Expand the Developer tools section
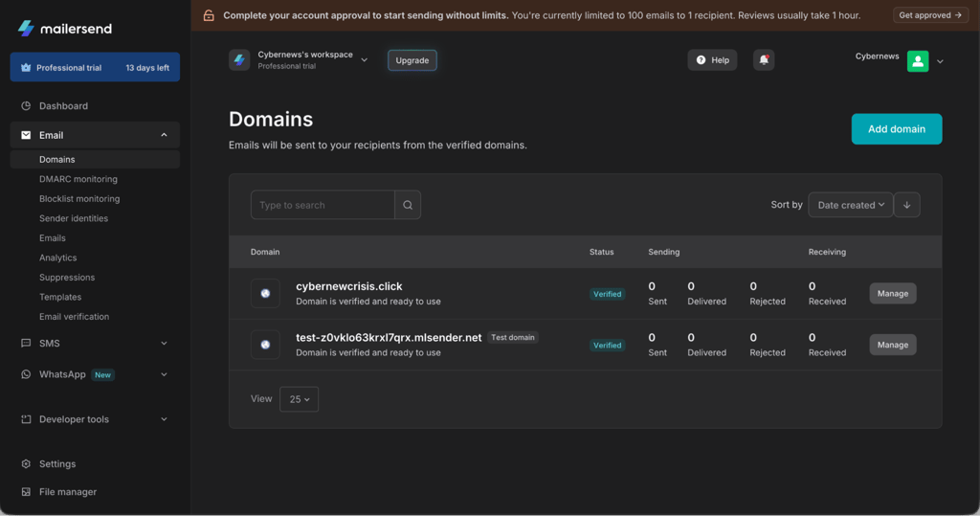 (x=164, y=419)
